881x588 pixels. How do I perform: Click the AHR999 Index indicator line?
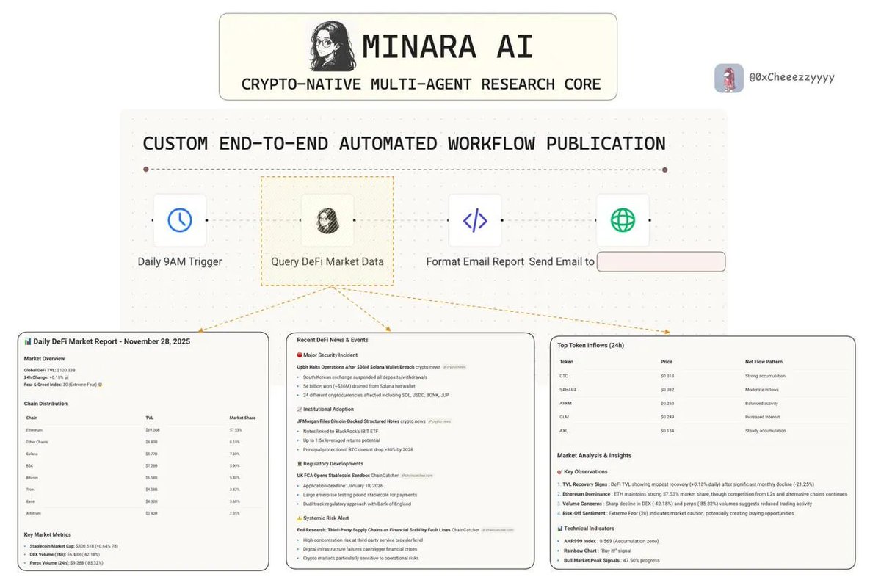[611, 541]
